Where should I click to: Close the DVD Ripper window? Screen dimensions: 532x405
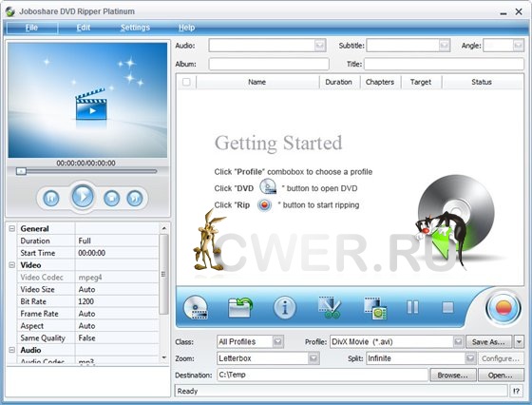[x=519, y=11]
